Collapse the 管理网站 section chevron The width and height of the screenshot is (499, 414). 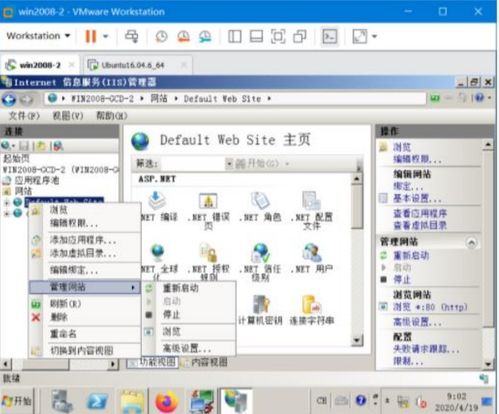pyautogui.click(x=471, y=242)
